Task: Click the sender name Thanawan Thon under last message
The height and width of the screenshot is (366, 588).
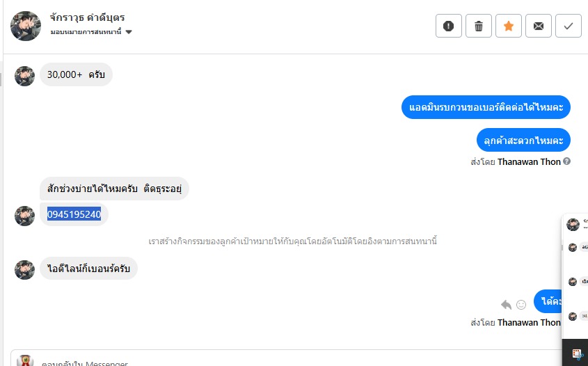Action: pos(528,322)
